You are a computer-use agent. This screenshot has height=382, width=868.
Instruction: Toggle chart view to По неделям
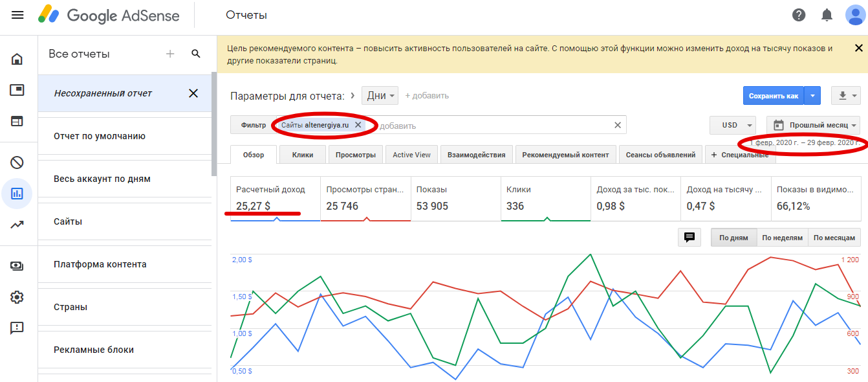(x=782, y=238)
